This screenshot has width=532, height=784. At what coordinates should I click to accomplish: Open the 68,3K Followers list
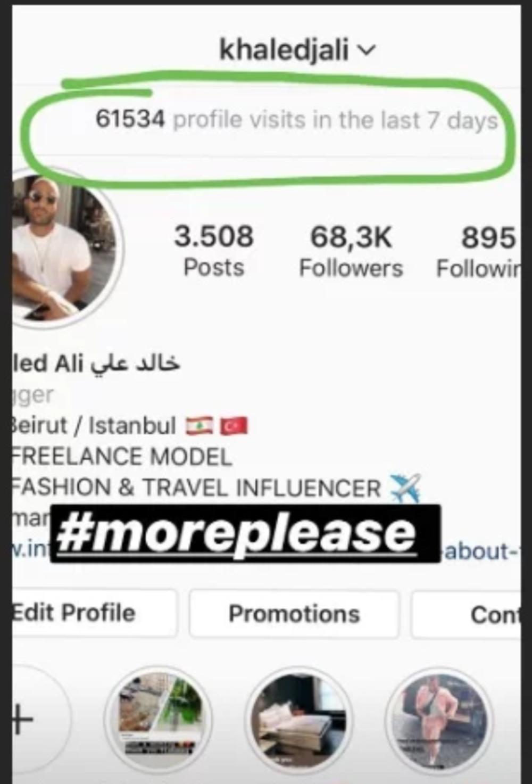pos(351,251)
